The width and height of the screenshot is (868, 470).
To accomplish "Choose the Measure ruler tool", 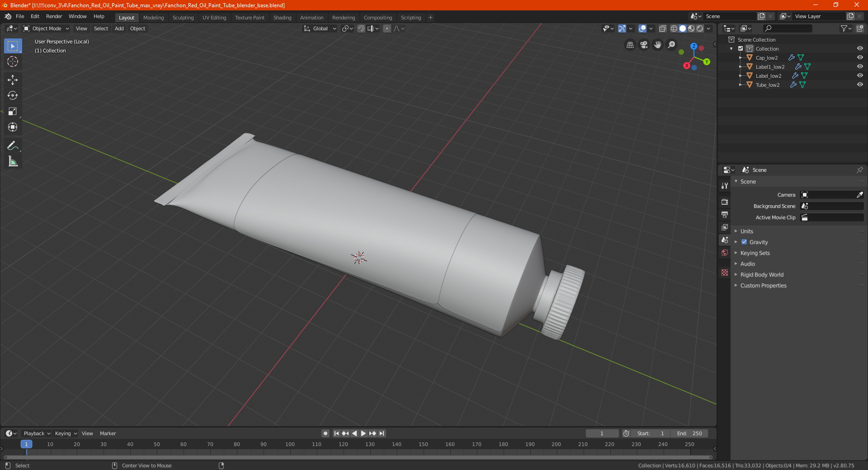I will coord(13,161).
